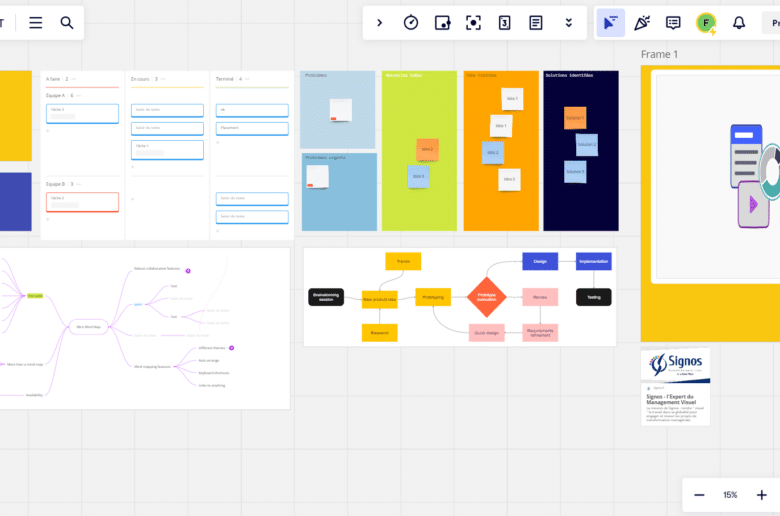Select the orange Prototype evaluation diamond

pos(487,297)
